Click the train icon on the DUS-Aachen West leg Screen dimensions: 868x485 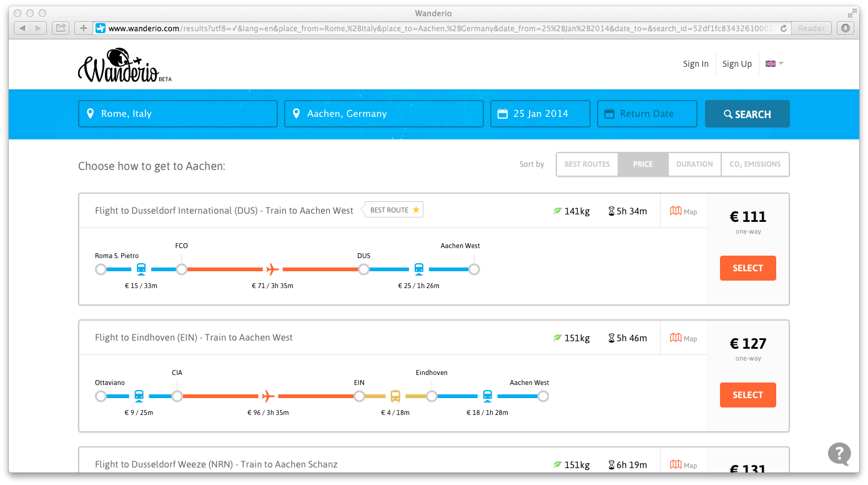[x=419, y=269]
